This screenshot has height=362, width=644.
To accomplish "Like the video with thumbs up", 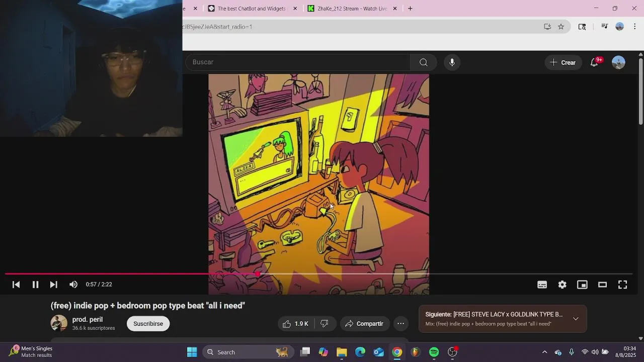I will click(x=296, y=324).
